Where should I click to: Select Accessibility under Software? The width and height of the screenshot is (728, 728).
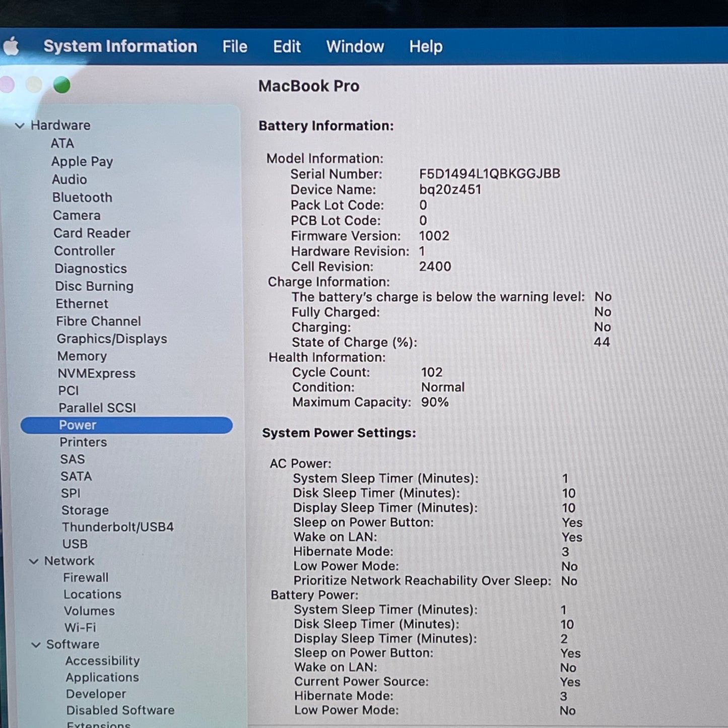[x=102, y=661]
